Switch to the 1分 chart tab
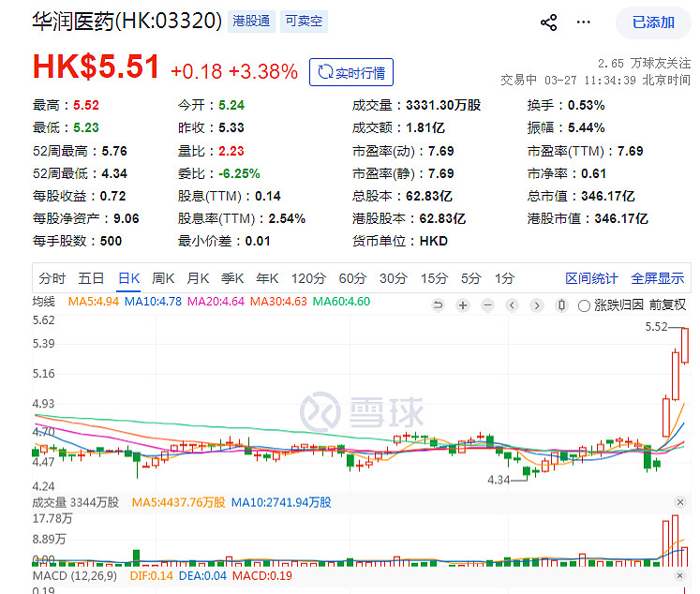Viewport: 700px width, 594px height. [504, 278]
